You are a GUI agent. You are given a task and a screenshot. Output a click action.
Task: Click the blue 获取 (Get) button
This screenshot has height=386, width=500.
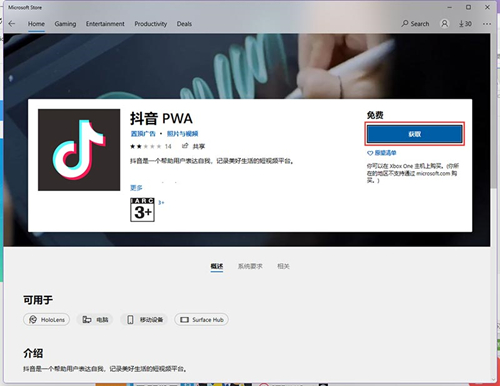click(x=415, y=134)
